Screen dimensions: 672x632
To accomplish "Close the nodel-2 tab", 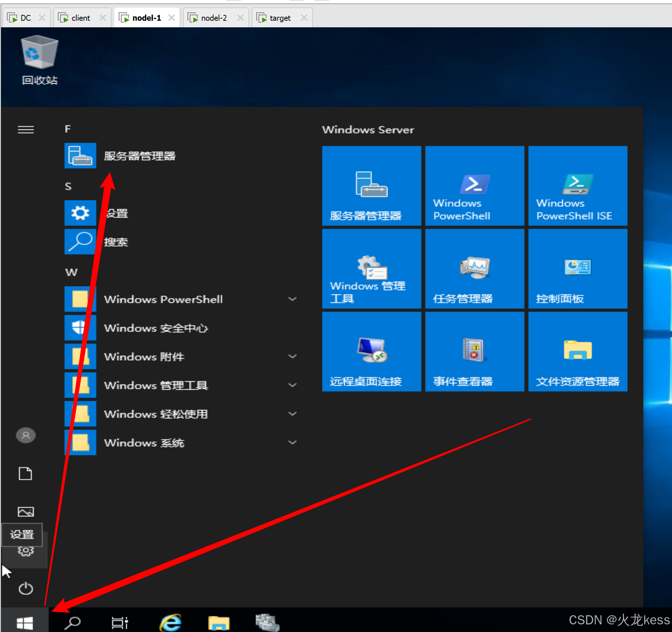I will point(241,18).
